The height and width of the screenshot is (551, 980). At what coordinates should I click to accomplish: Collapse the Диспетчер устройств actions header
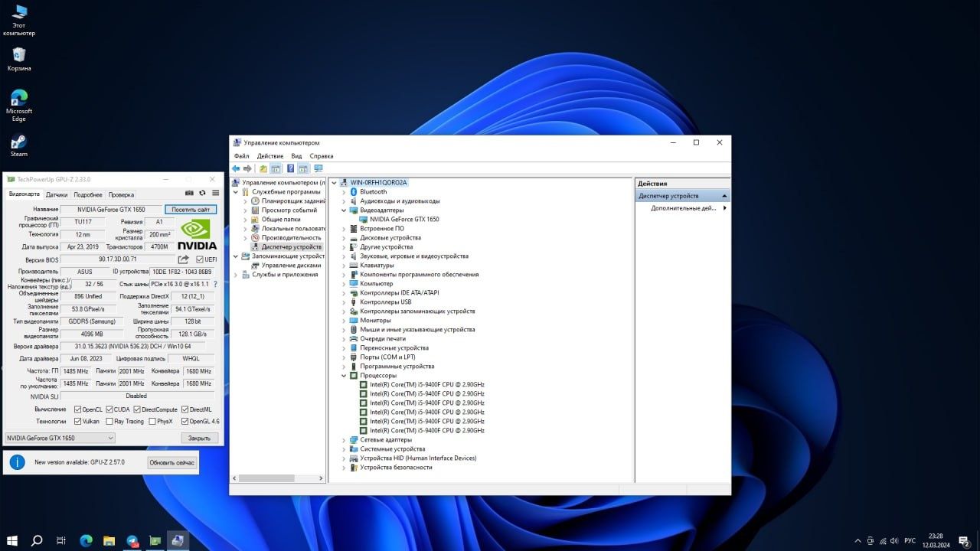[724, 196]
